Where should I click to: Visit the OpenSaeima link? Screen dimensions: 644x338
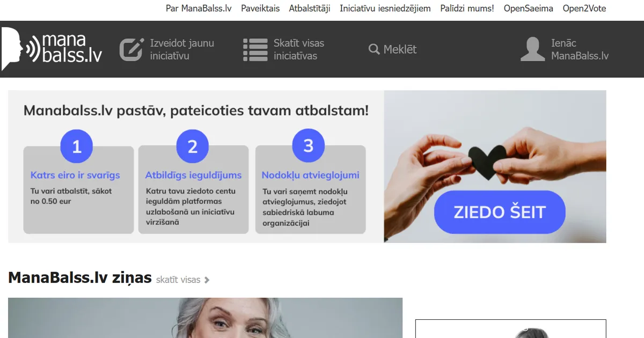click(x=528, y=9)
